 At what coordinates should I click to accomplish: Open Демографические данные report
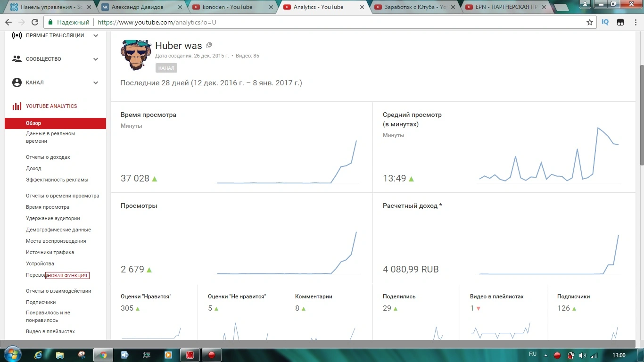coord(58,230)
